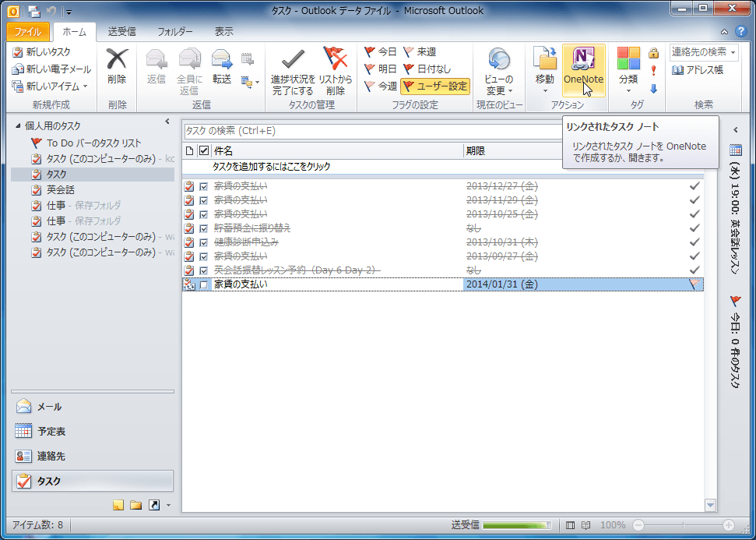Open the New Items (新しいアイテム) dropdown

[50, 86]
